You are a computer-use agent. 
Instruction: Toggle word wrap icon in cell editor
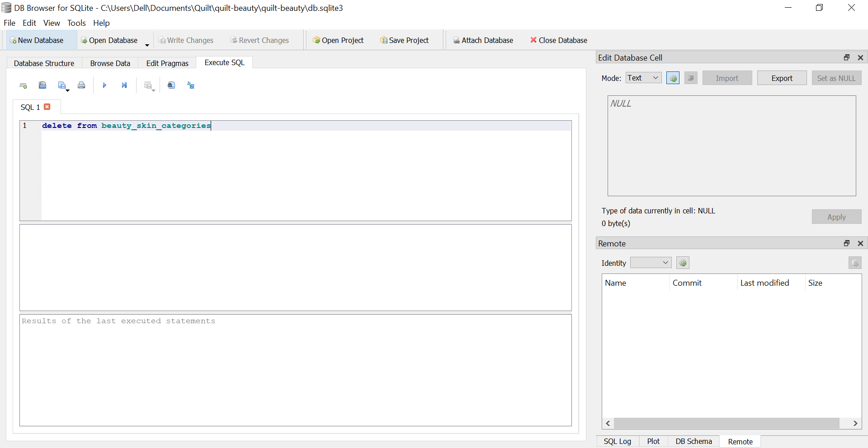point(691,78)
